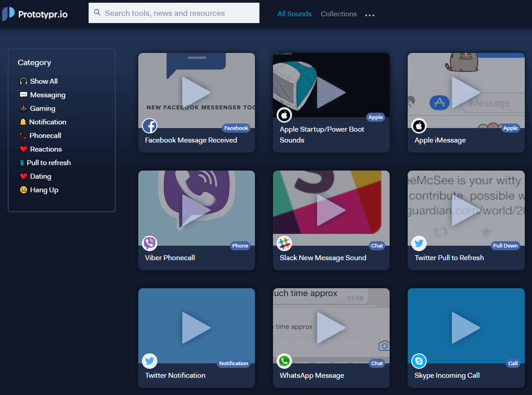Click the Twitter bird icon on Pull to Refresh card
Screen dimensions: 532x395
point(419,243)
